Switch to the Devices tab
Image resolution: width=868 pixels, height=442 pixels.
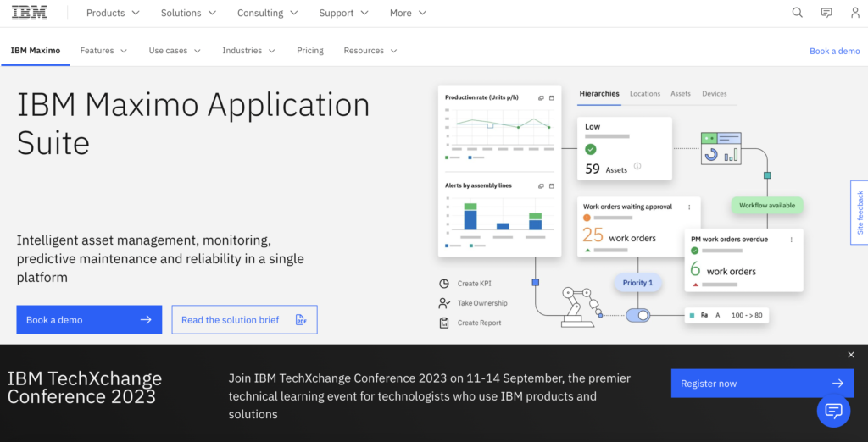point(714,93)
